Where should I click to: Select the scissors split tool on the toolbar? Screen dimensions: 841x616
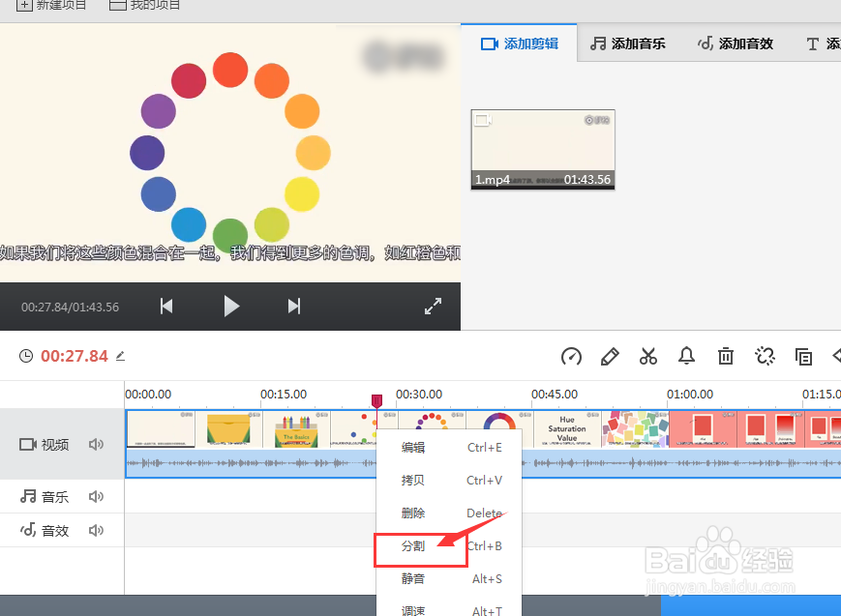(648, 356)
